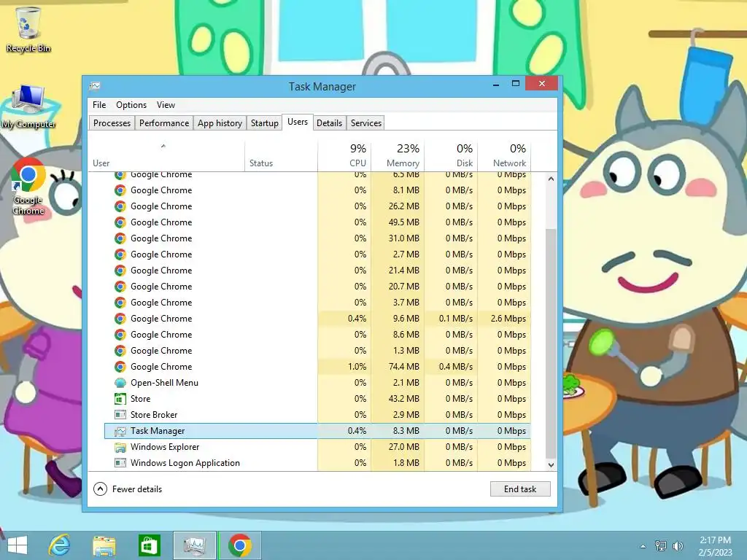Screen dimensions: 747x560
Task: Click the Windows Logon Application icon
Action: 120,463
